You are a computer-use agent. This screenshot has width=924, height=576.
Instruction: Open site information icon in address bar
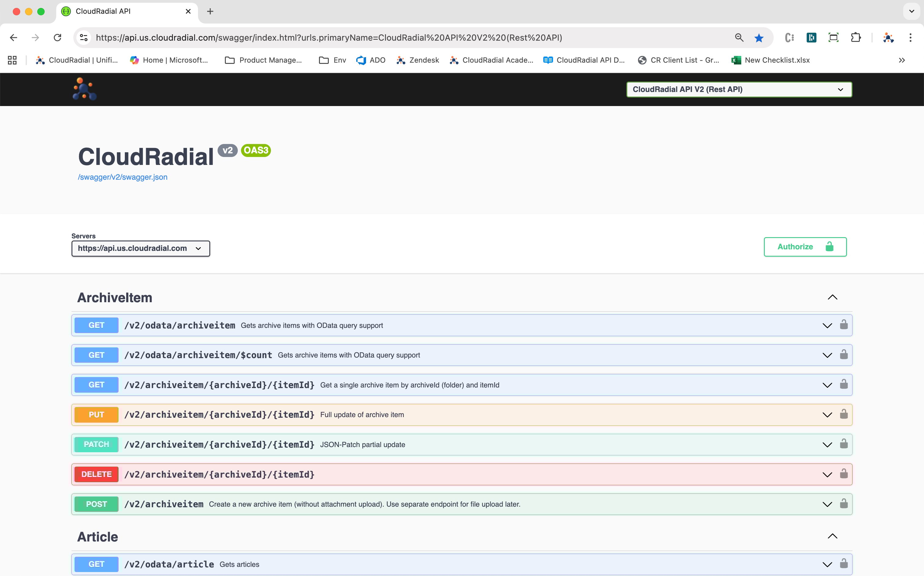pos(84,37)
